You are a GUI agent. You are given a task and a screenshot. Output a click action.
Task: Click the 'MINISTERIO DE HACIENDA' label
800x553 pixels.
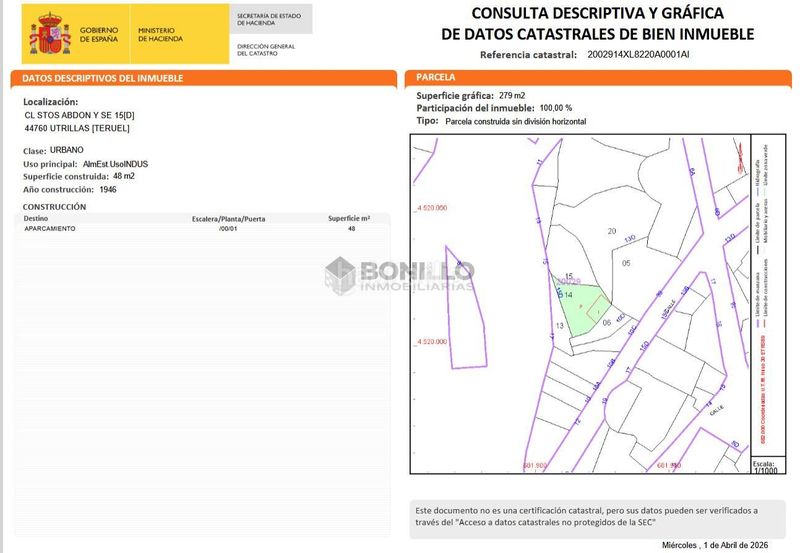tap(160, 35)
